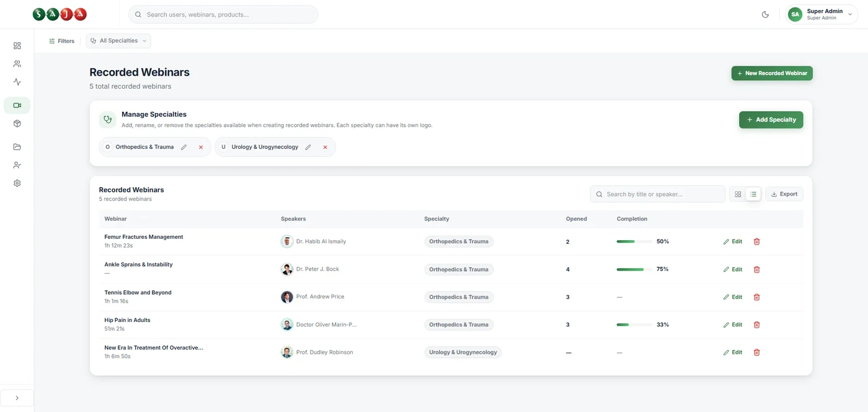
Task: Edit New Era In Treatment webinar
Action: [733, 352]
